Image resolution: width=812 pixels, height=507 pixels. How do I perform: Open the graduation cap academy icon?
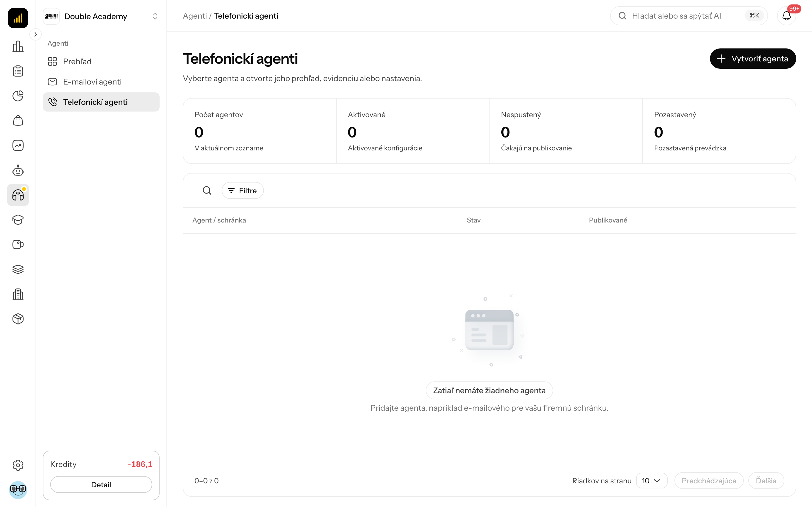pos(18,220)
